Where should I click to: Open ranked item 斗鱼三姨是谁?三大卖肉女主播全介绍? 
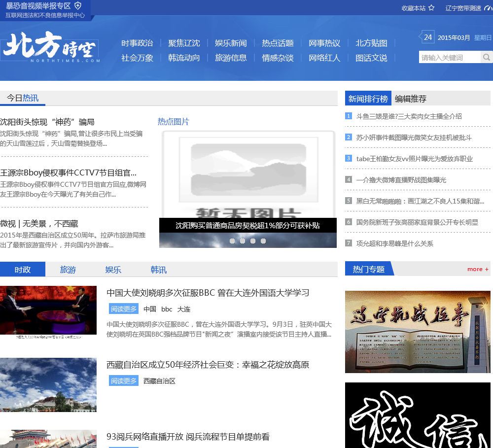coord(409,116)
